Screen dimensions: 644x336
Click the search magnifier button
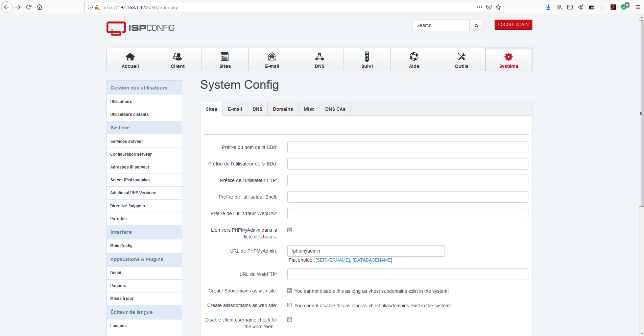coord(476,25)
